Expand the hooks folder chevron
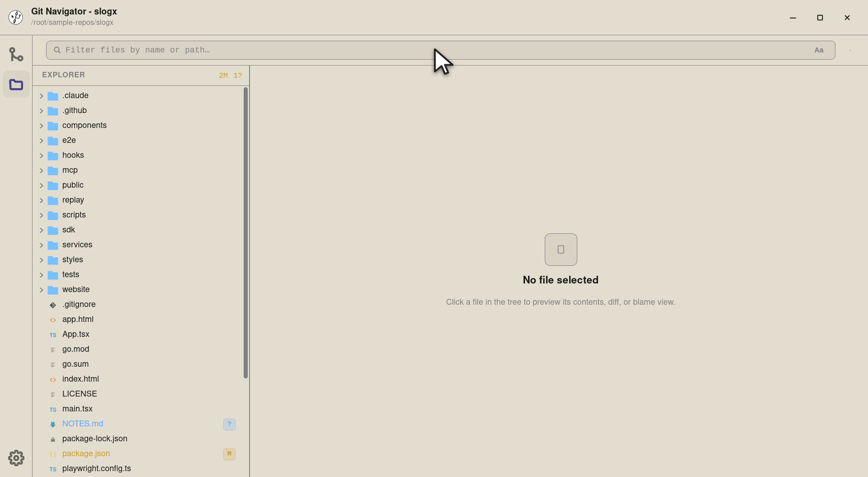 42,156
